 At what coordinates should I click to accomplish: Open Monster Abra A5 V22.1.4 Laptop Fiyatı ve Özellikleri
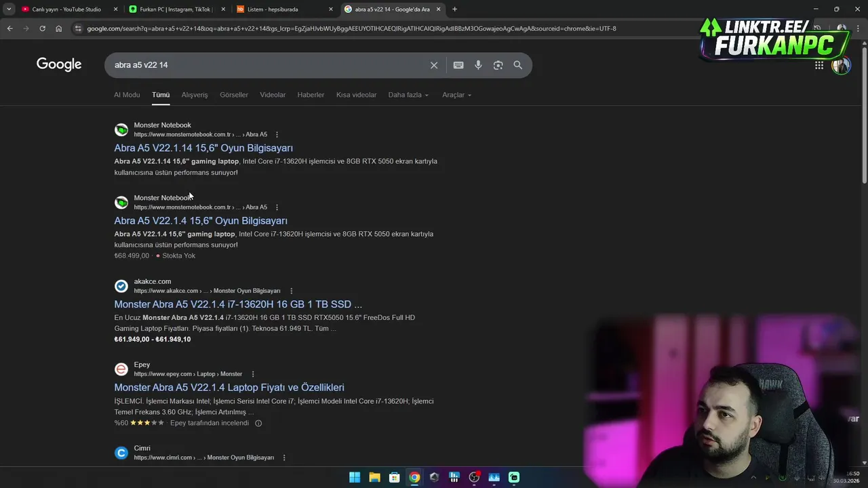click(x=229, y=388)
